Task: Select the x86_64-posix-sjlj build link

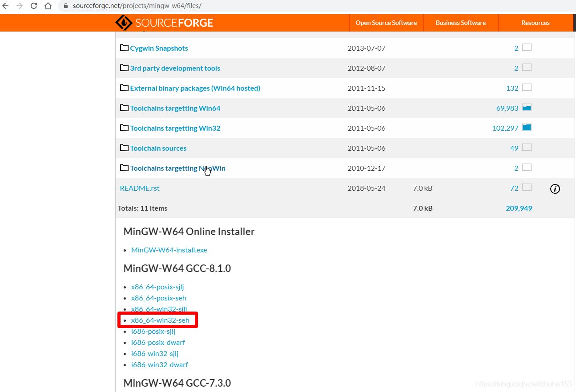Action: [x=157, y=287]
